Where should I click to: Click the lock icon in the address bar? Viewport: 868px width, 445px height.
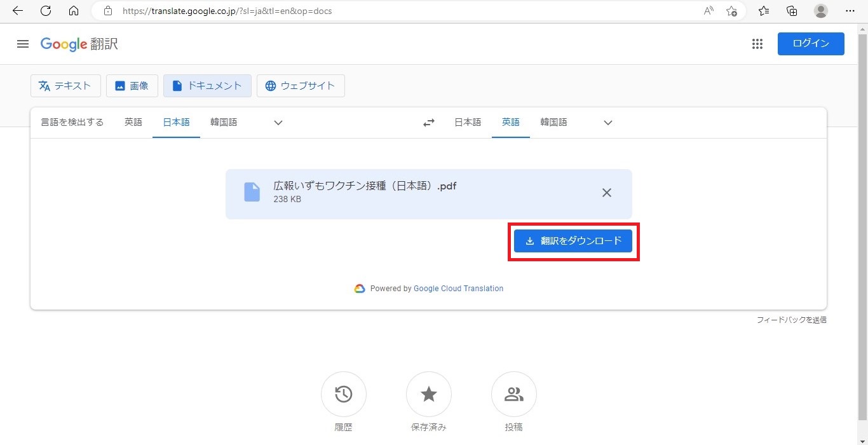coord(108,11)
